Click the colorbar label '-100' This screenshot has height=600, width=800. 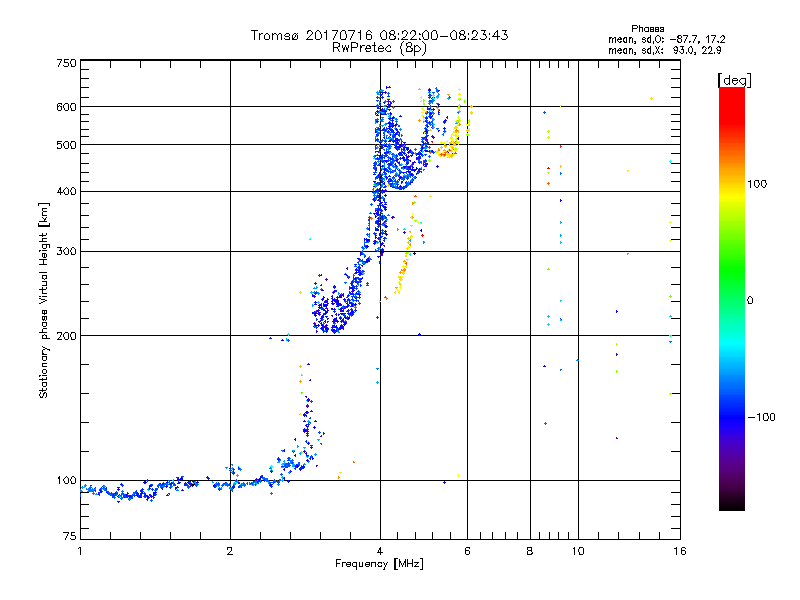pos(761,417)
